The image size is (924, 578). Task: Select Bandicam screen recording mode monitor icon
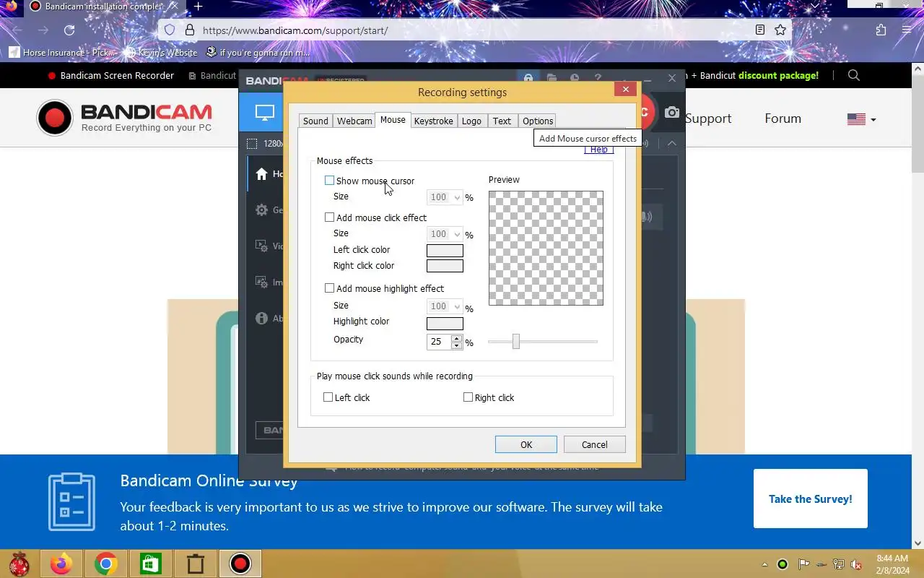[x=265, y=113]
